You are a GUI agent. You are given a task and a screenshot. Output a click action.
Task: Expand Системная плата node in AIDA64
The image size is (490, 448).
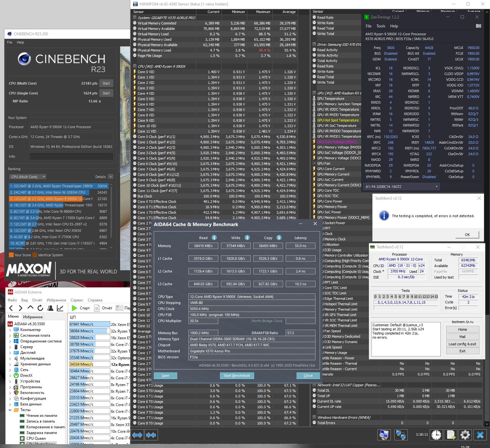point(10,335)
